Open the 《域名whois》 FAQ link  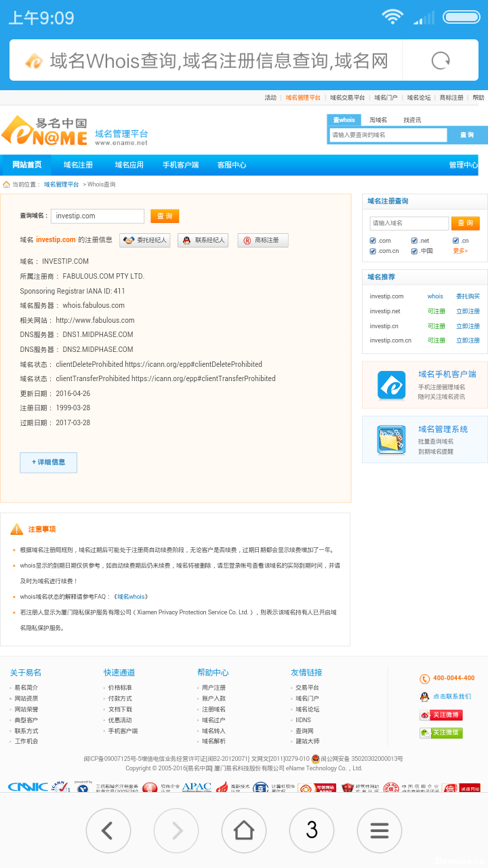click(131, 597)
